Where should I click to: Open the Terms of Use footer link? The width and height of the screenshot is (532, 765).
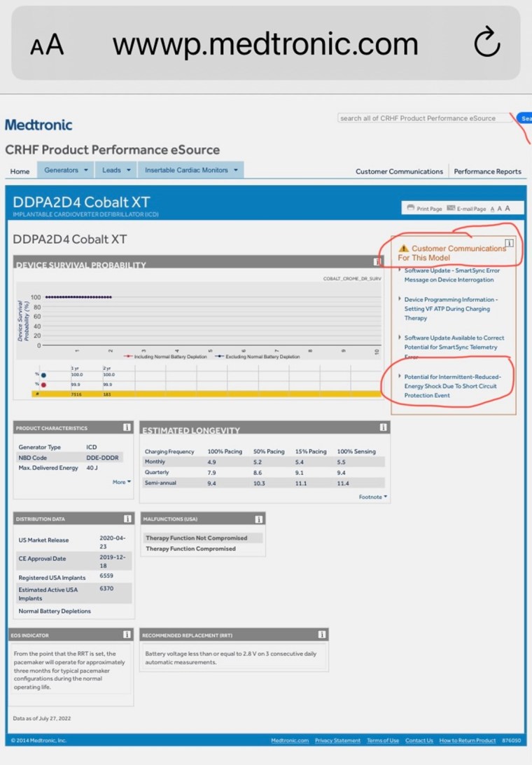tap(383, 740)
